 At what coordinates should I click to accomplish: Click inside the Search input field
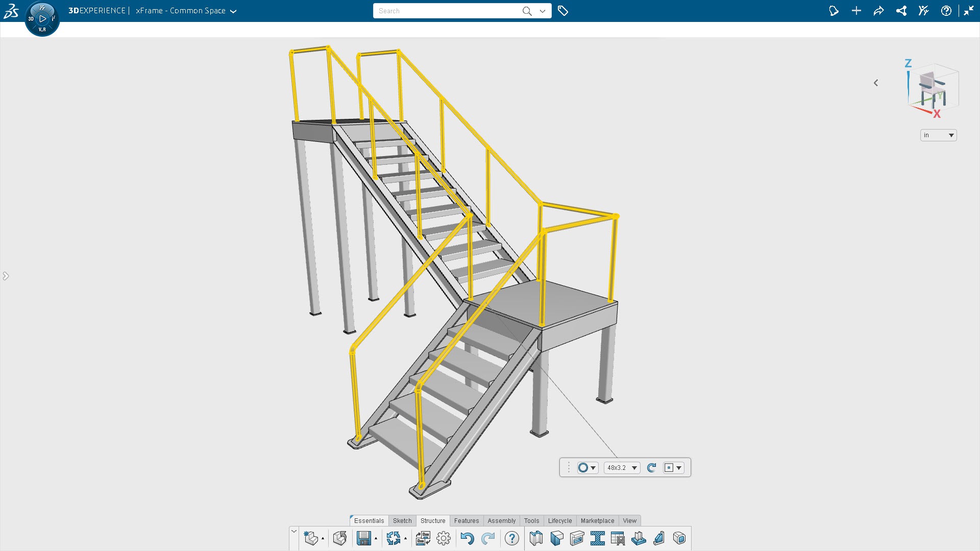click(444, 10)
